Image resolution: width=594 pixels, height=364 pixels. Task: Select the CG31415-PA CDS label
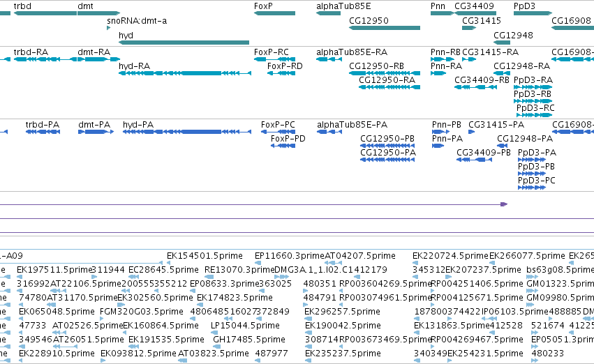coord(496,125)
